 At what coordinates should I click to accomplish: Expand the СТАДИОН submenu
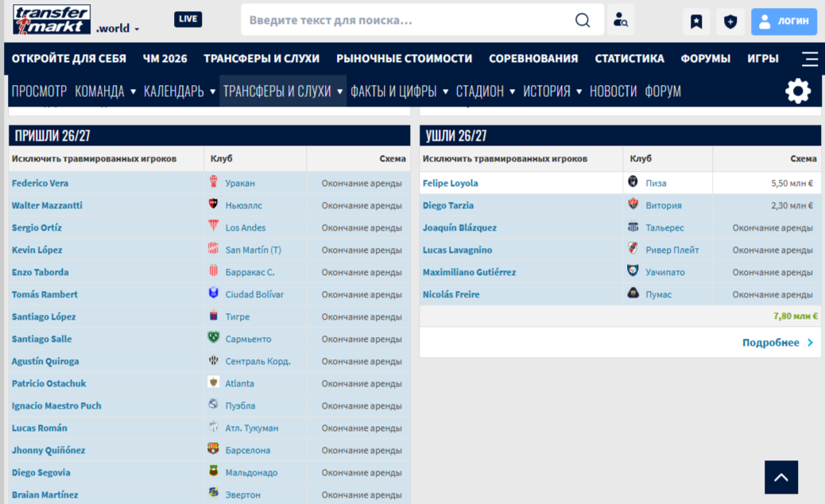(x=513, y=91)
